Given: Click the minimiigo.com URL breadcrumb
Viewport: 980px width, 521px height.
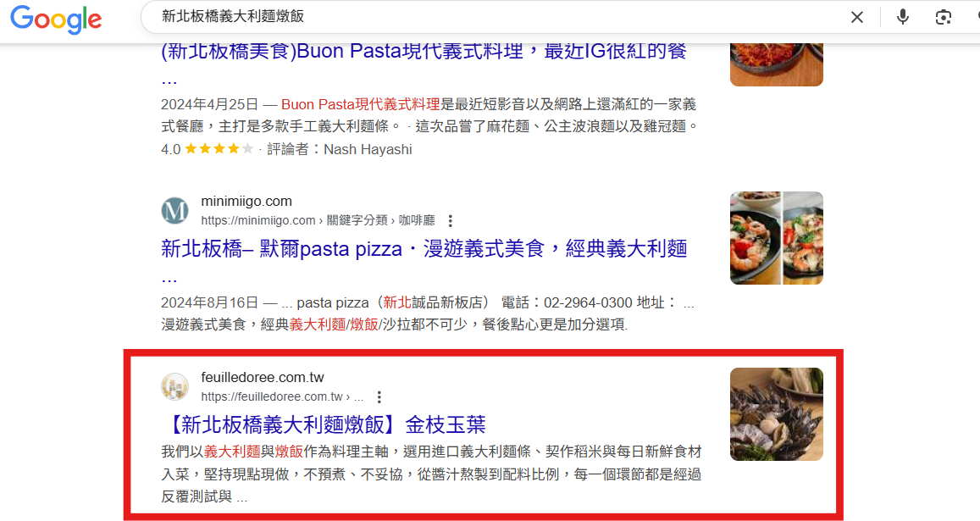Looking at the screenshot, I should coord(318,221).
